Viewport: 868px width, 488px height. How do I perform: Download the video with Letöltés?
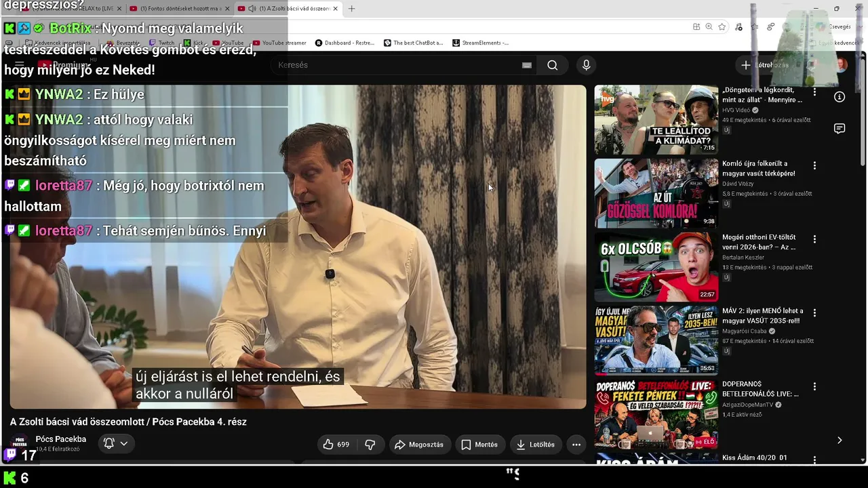point(536,445)
